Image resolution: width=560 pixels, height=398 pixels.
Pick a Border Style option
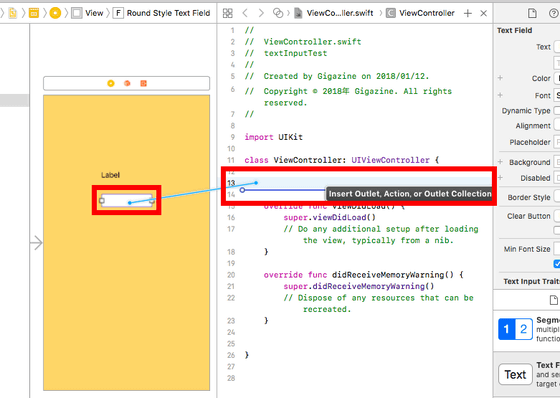(557, 197)
